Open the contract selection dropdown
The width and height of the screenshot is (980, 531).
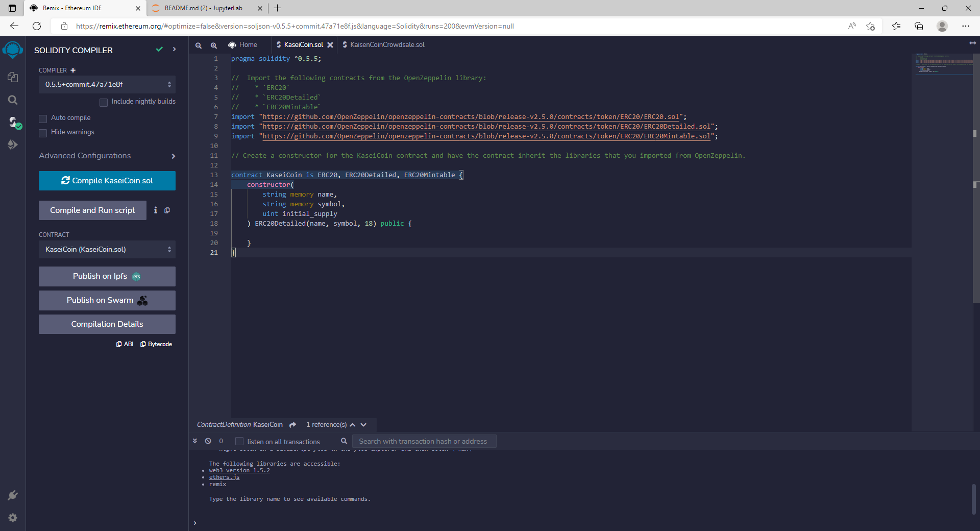[107, 249]
